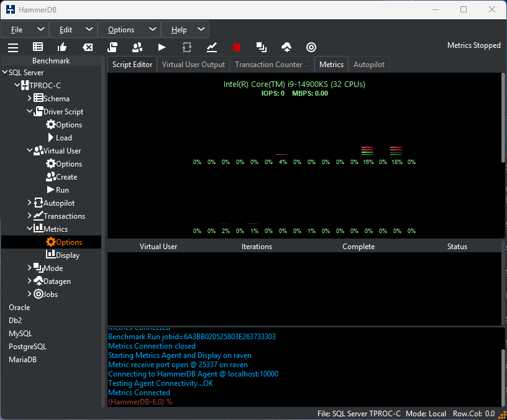Screen dimensions: 507x420
Task: Click the run virtual users play icon
Action: (x=162, y=47)
